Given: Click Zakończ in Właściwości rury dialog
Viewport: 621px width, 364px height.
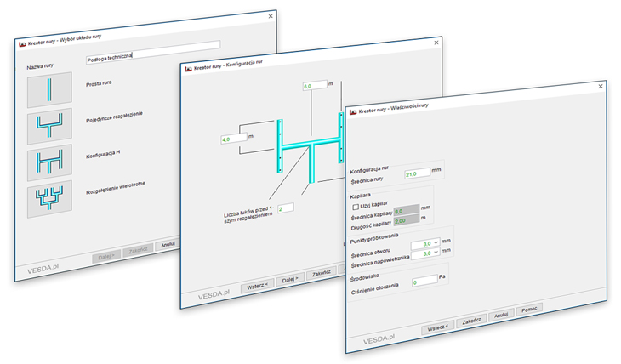Looking at the screenshot, I should (473, 321).
